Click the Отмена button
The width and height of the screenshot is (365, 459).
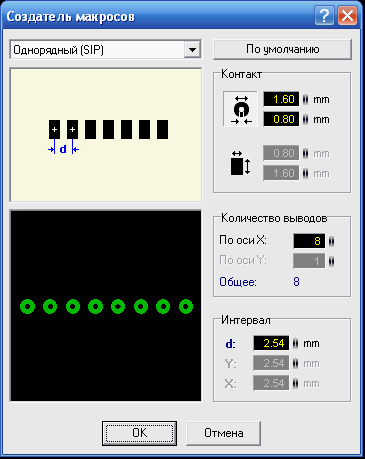[x=223, y=433]
